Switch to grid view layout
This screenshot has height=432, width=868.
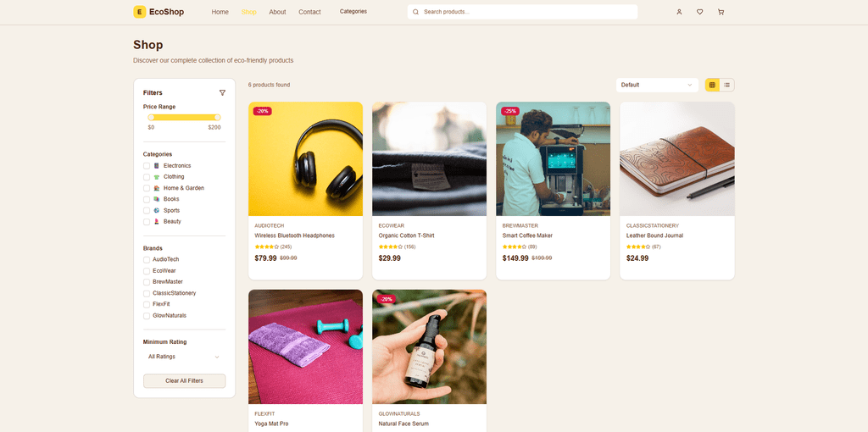point(712,85)
